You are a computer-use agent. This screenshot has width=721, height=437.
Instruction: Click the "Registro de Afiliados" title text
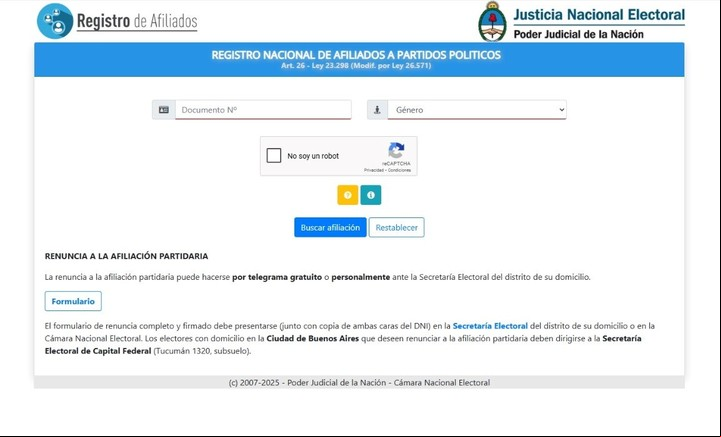click(137, 21)
